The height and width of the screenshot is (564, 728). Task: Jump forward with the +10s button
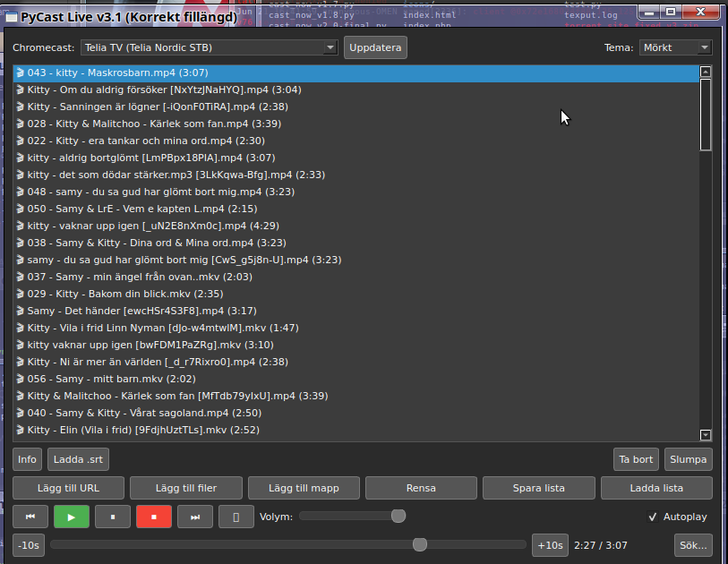coord(549,544)
